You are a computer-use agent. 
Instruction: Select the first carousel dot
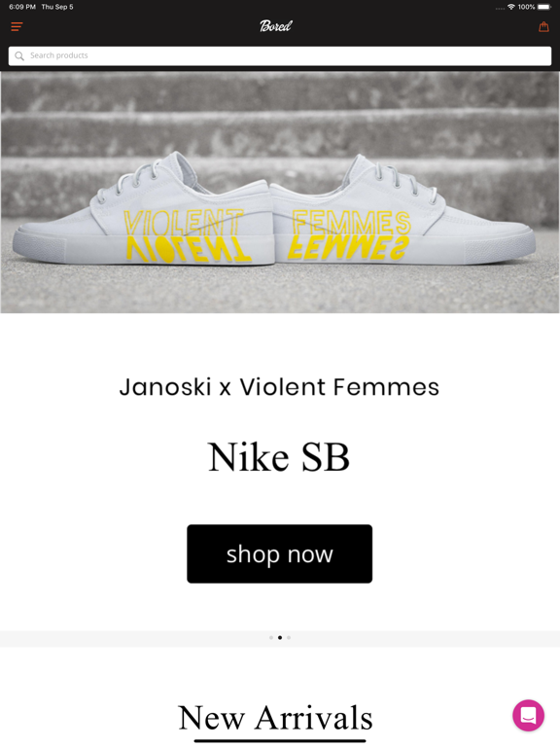coord(271,637)
